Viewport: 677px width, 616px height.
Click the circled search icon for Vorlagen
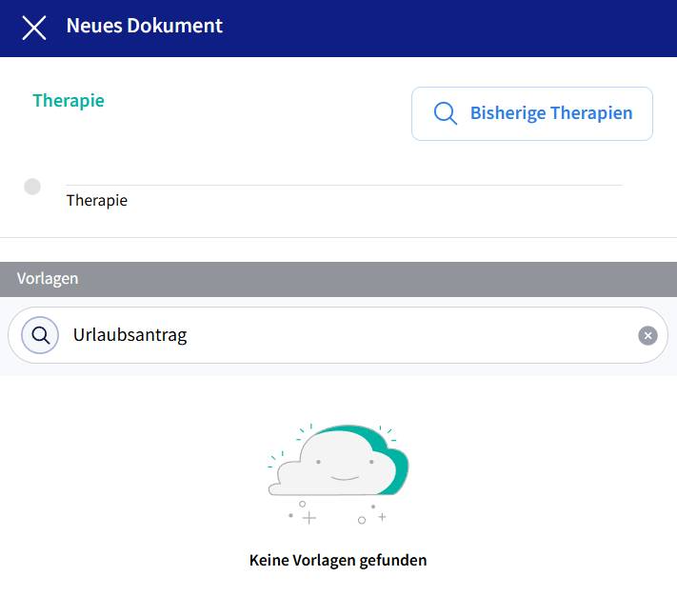pyautogui.click(x=40, y=335)
